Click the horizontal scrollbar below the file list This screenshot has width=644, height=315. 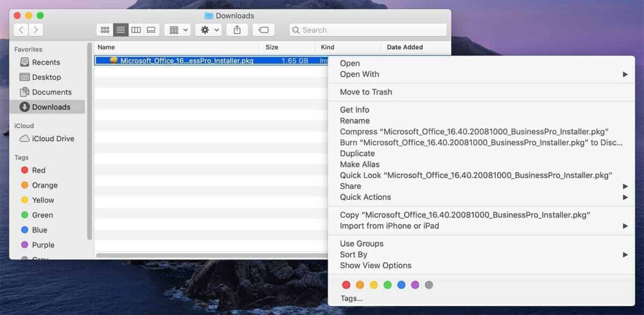pos(212,255)
